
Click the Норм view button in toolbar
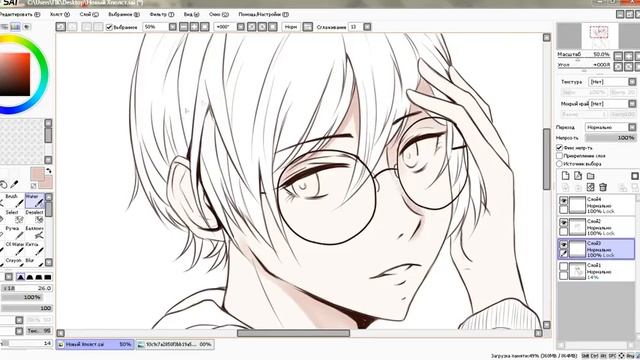pos(291,27)
